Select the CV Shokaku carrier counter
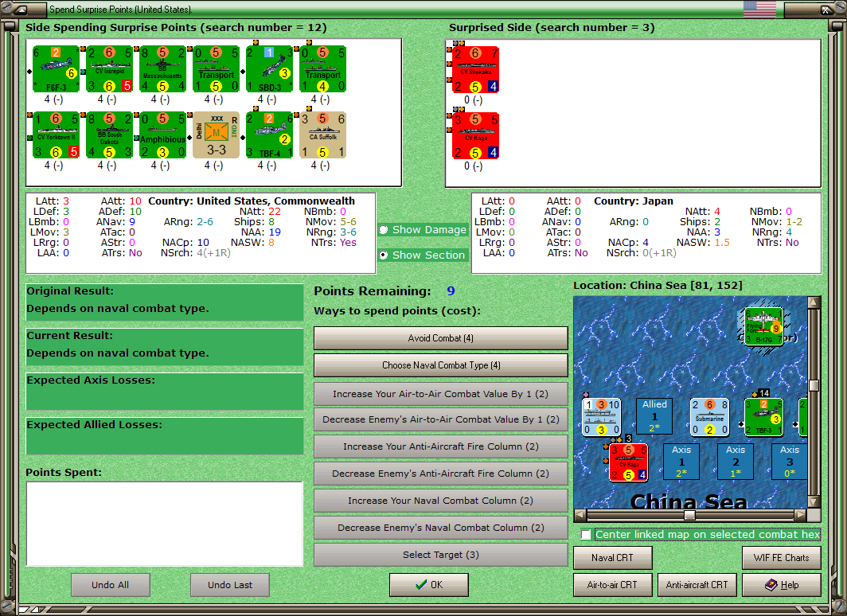 475,70
